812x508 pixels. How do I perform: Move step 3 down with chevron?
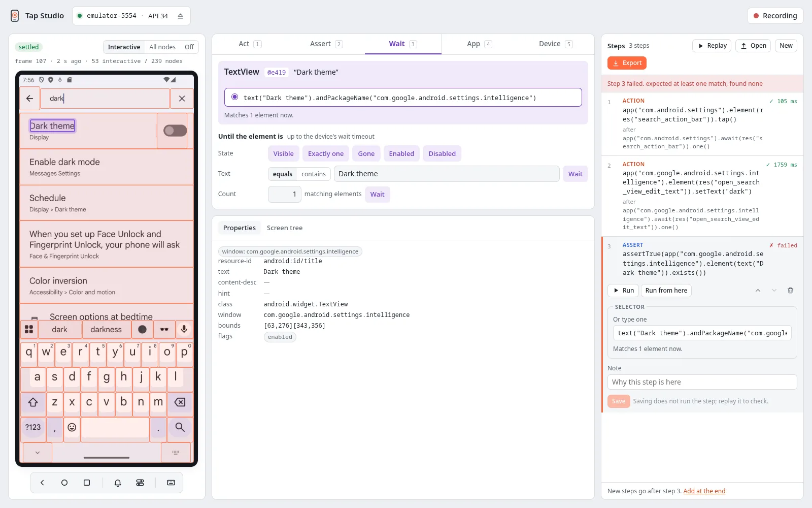[774, 291]
